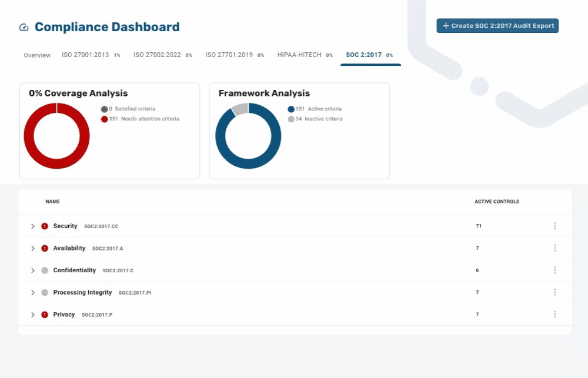Open the kebab menu for the Security row
The width and height of the screenshot is (588, 378).
point(554,226)
